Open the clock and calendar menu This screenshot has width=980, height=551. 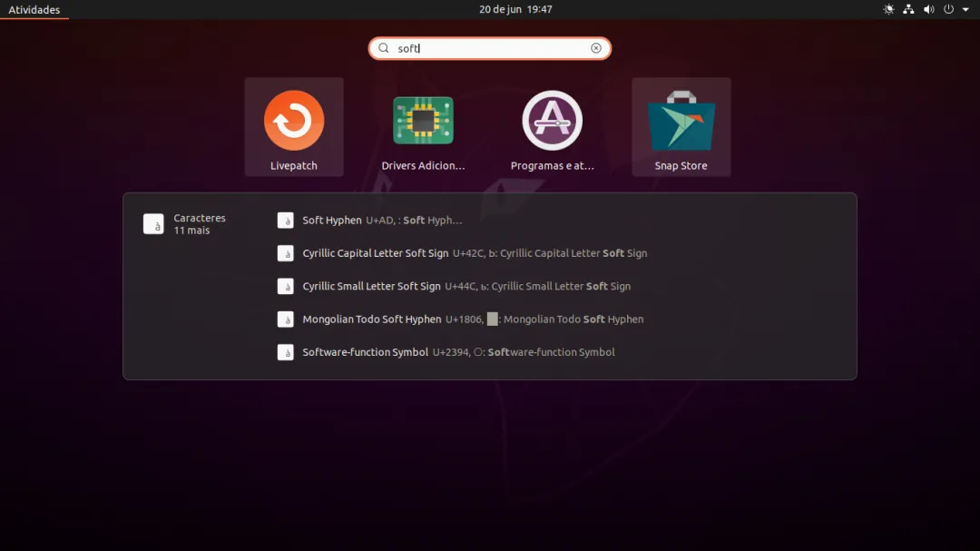[515, 9]
